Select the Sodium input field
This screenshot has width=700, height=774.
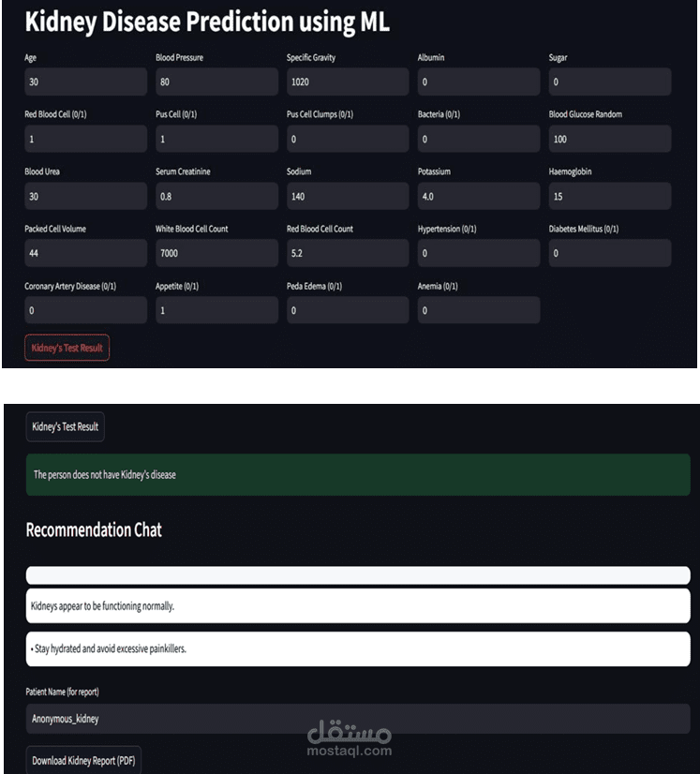348,196
